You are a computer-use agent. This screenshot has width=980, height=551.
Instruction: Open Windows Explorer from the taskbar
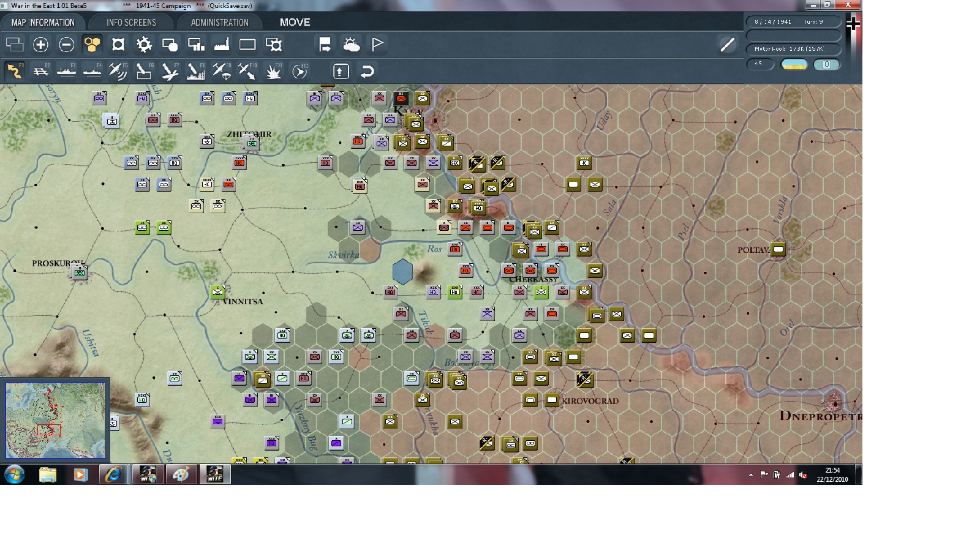point(47,474)
